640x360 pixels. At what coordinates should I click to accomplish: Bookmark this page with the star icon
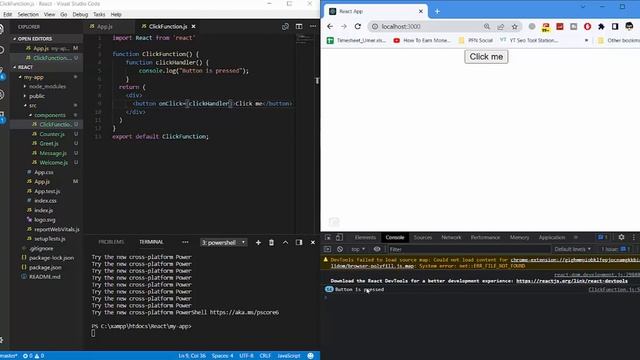coord(515,27)
